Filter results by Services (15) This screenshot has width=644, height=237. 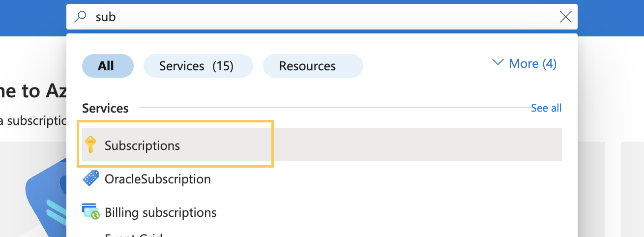pos(198,66)
